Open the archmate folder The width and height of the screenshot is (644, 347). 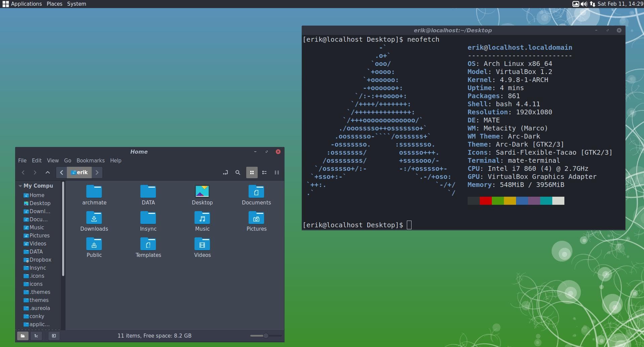pos(94,195)
